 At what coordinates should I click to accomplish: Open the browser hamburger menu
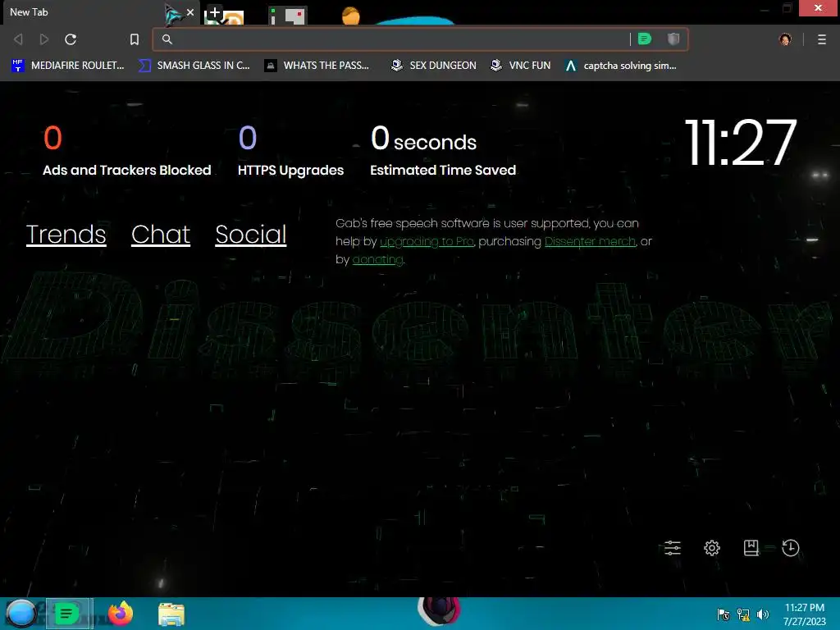(822, 39)
